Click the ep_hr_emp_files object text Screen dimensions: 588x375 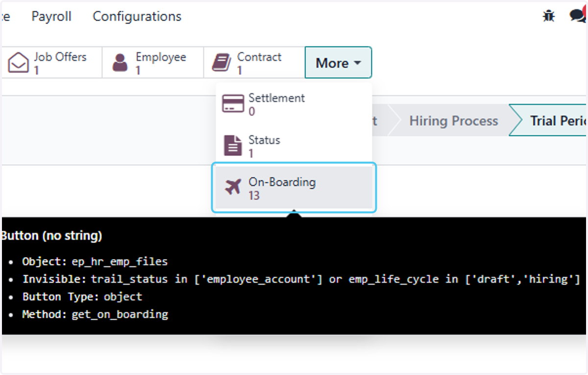(x=120, y=261)
